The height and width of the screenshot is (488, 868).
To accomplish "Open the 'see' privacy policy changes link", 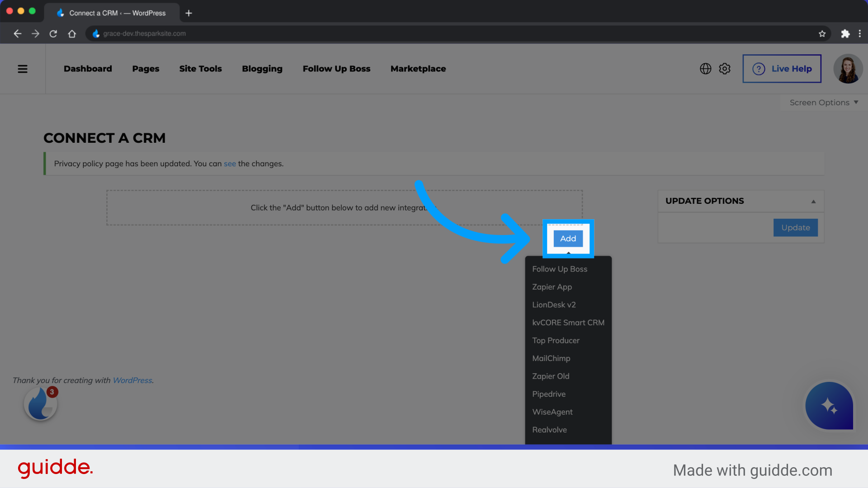I will tap(230, 164).
